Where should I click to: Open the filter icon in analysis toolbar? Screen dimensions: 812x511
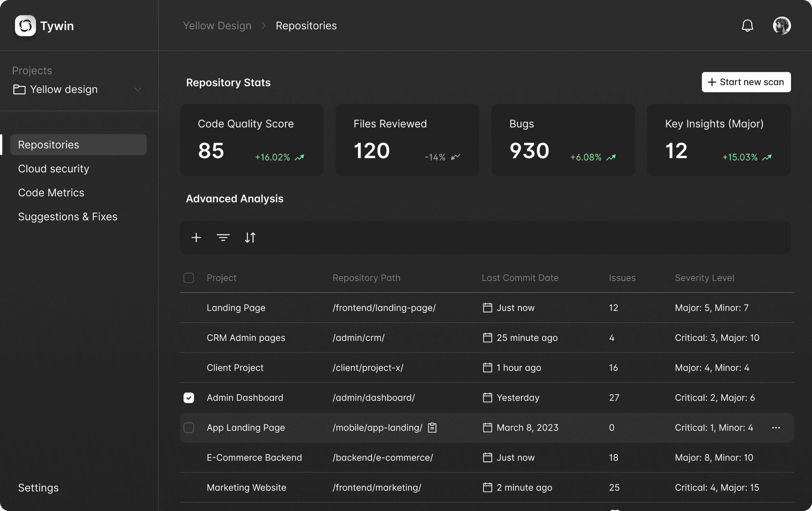223,237
